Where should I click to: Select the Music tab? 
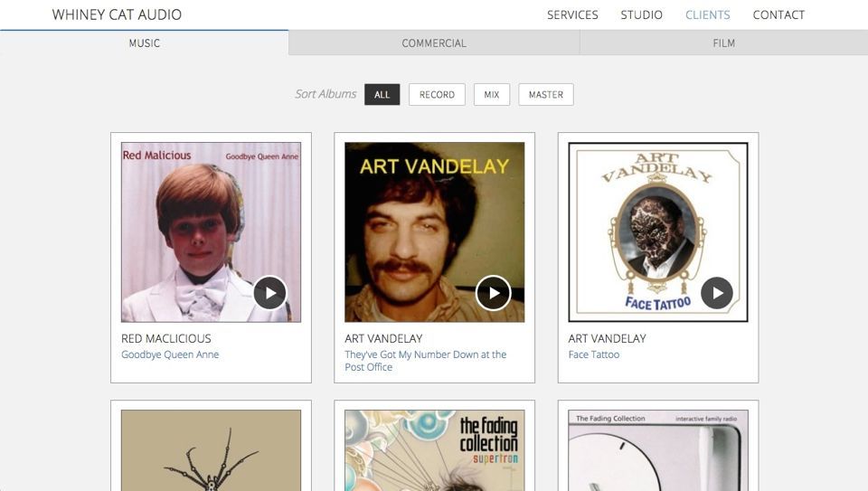click(x=145, y=43)
